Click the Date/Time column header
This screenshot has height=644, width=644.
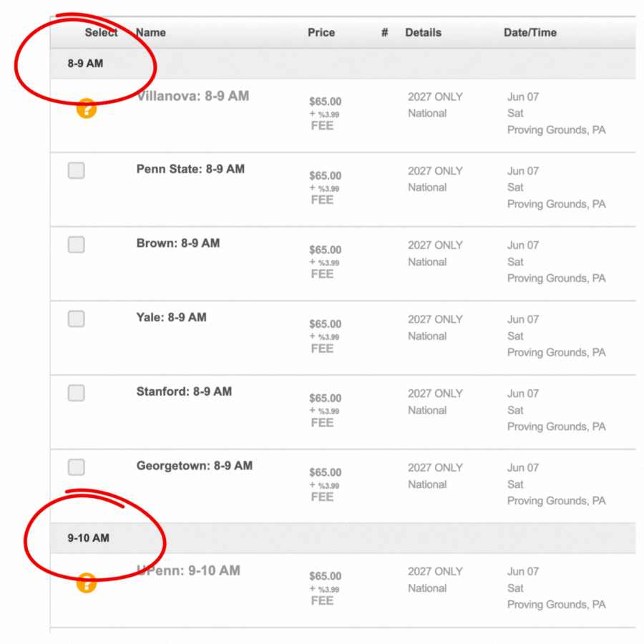pyautogui.click(x=530, y=32)
